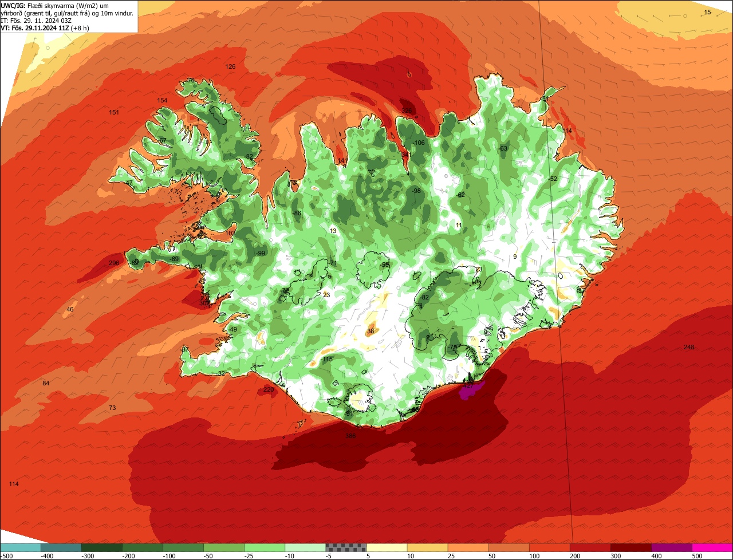This screenshot has width=733, height=560.
Task: Pick the magenta swatch above 500 in legend
Action: pyautogui.click(x=712, y=547)
